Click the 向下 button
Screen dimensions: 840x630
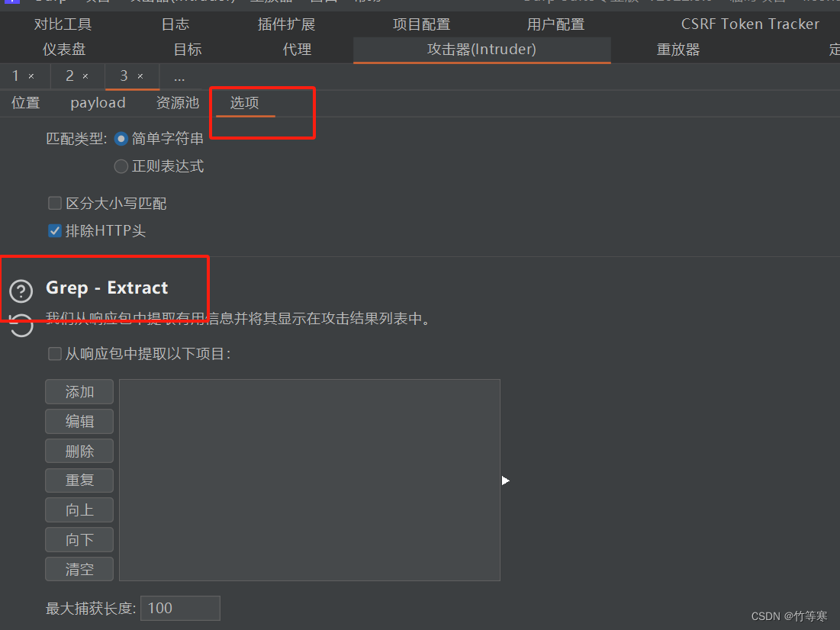click(79, 539)
